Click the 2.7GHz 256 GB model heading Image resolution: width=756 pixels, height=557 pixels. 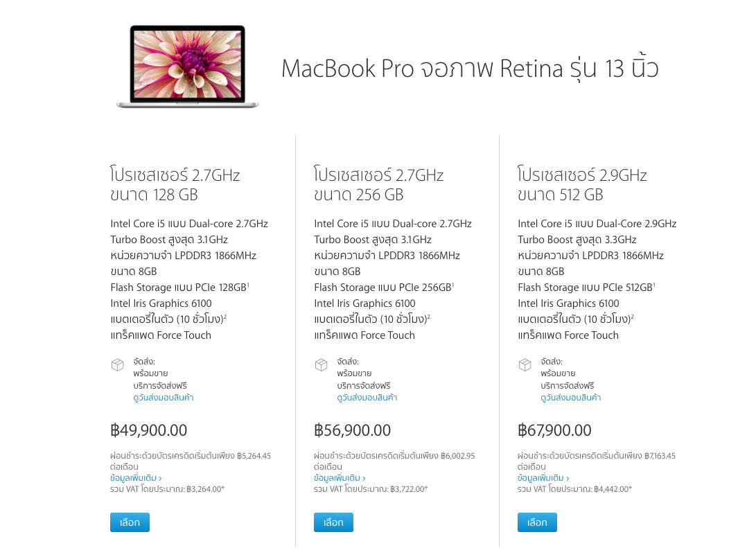tap(379, 185)
